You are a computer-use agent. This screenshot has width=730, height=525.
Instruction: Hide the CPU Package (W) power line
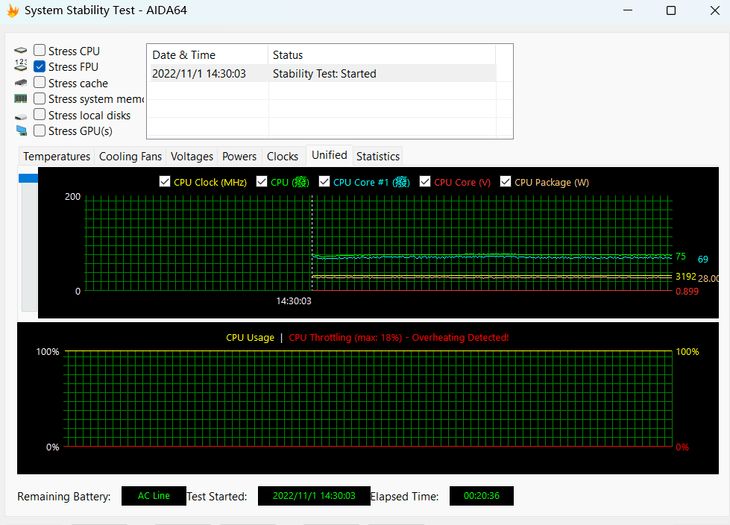[506, 182]
